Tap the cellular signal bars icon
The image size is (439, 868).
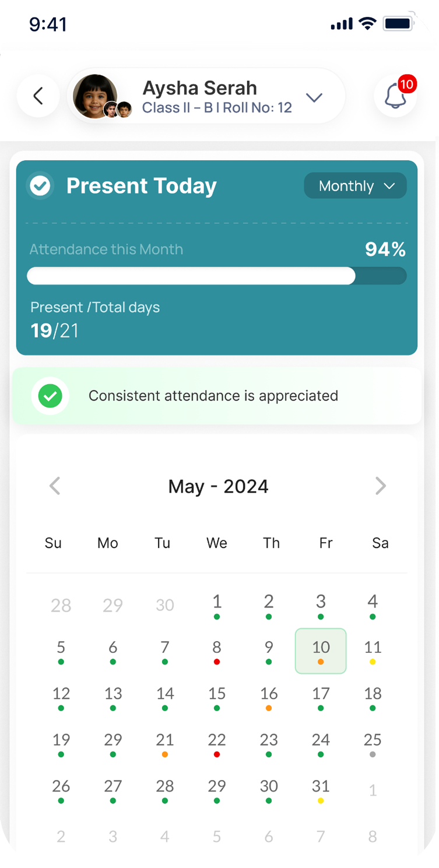pos(342,24)
